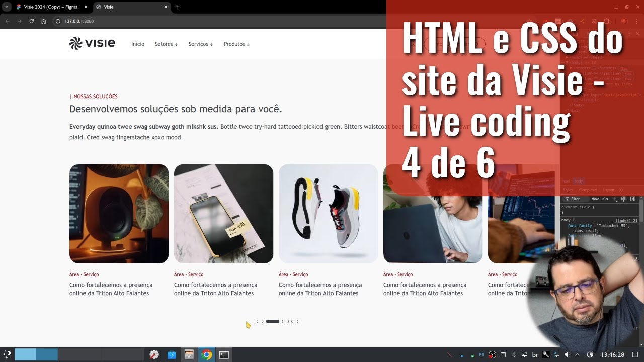Viewport: 644px width, 362px height.
Task: Select the Visie browser tab
Action: (132, 7)
